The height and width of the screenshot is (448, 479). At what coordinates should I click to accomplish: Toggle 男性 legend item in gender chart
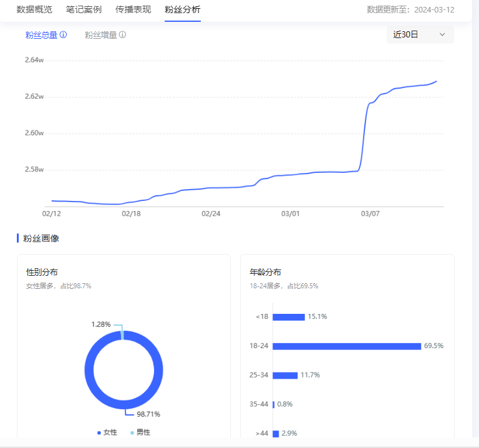[140, 432]
